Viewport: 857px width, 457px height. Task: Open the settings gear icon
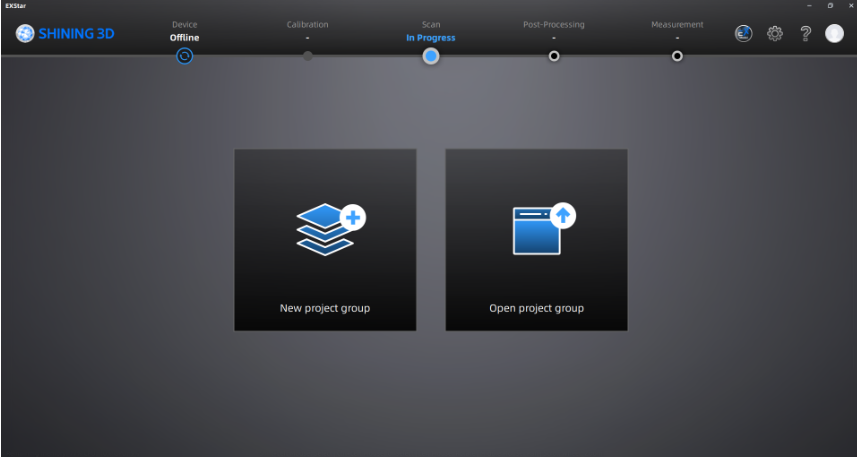click(x=774, y=33)
